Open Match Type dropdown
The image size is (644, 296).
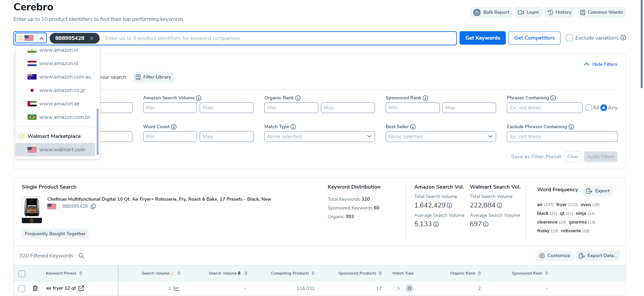[320, 137]
